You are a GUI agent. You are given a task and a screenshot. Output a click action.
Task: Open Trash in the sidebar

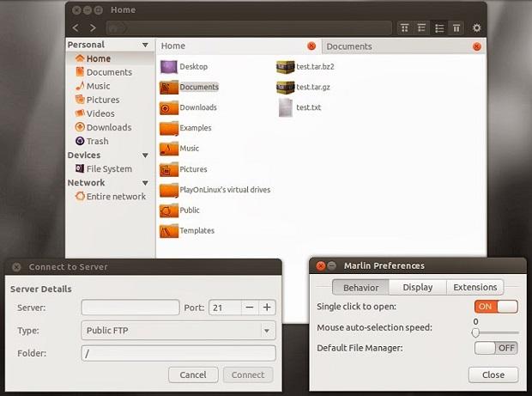(x=92, y=141)
